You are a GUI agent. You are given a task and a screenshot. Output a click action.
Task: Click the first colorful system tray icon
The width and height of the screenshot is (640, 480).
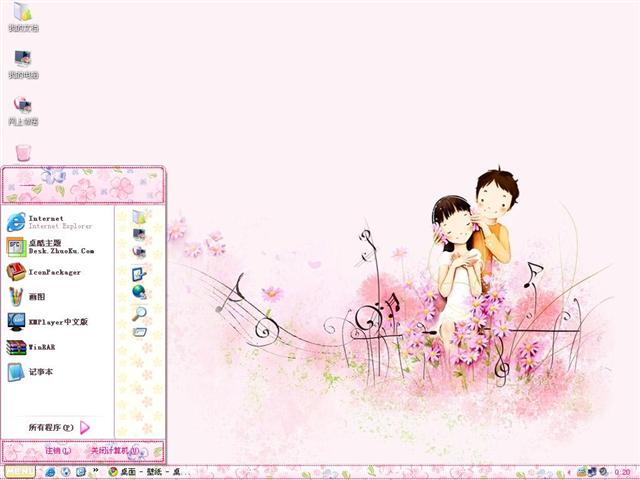coord(582,472)
